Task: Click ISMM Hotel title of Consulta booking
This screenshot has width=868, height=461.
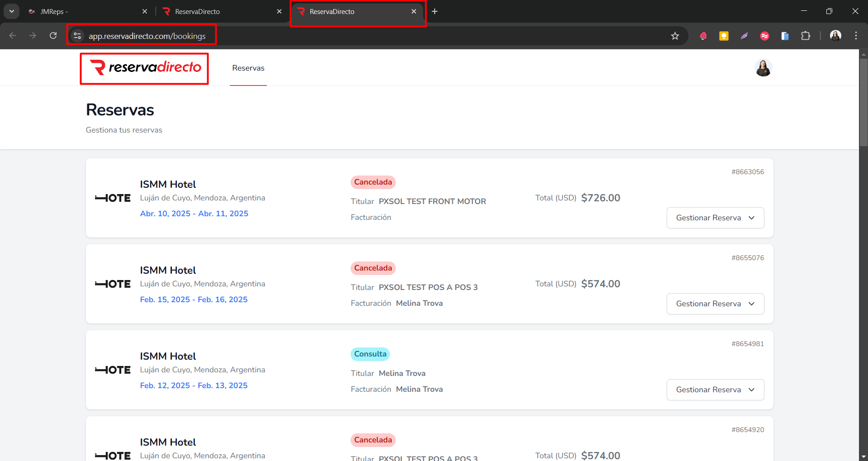Action: click(168, 356)
